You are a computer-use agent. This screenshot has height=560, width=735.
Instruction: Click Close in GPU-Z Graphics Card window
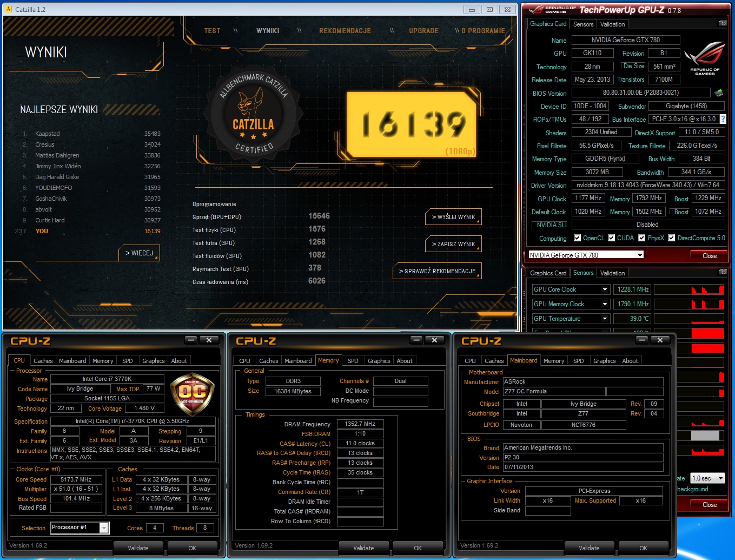pyautogui.click(x=710, y=256)
